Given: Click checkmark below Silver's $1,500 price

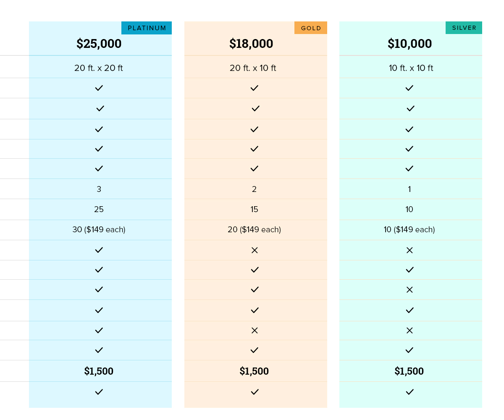Looking at the screenshot, I should 409,392.
